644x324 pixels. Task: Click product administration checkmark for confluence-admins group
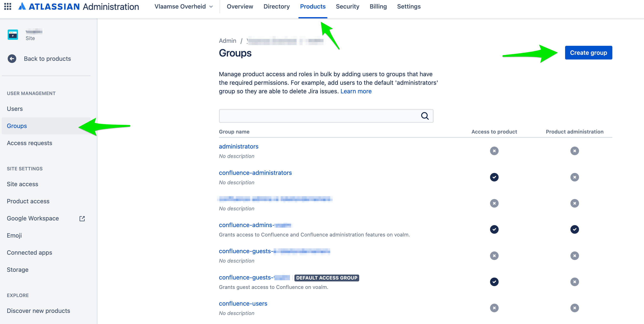[x=574, y=229]
